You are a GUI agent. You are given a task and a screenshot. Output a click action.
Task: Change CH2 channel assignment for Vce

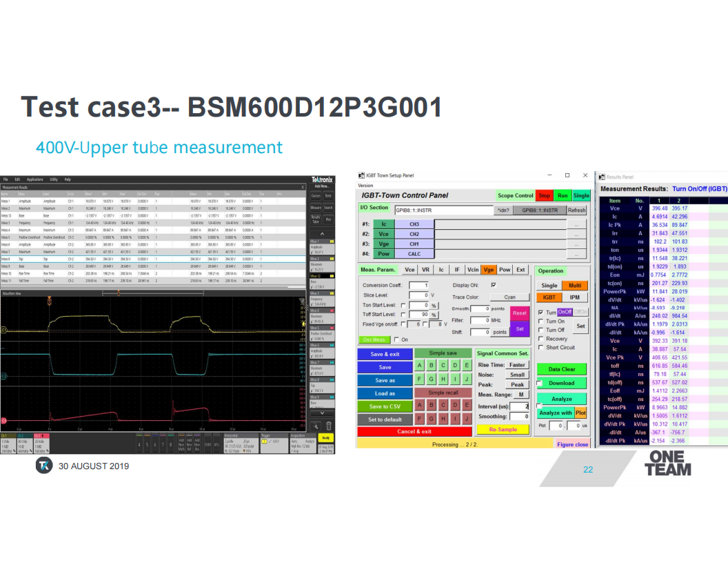[414, 234]
